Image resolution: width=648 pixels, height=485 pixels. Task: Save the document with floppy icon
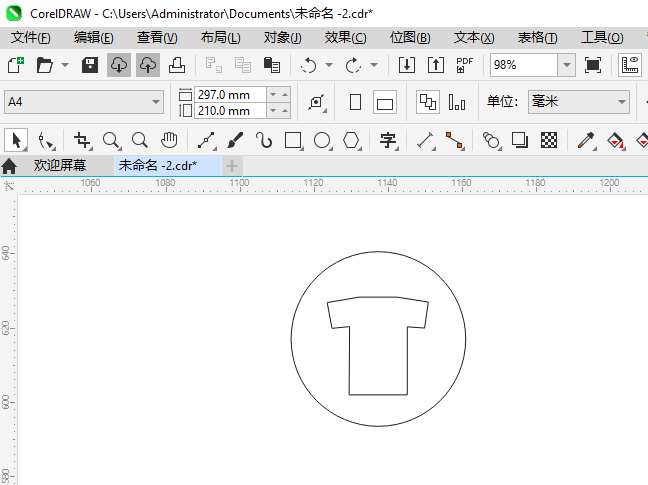pyautogui.click(x=90, y=65)
